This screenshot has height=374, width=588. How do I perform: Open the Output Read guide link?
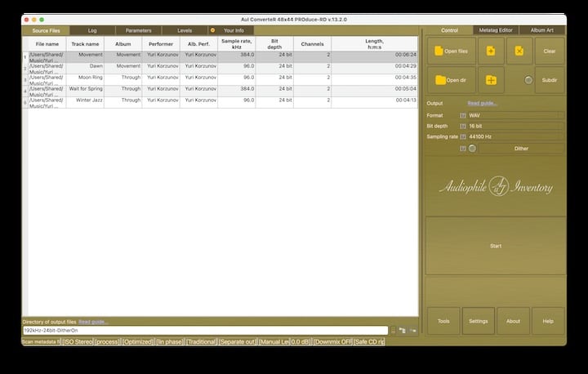(x=483, y=103)
